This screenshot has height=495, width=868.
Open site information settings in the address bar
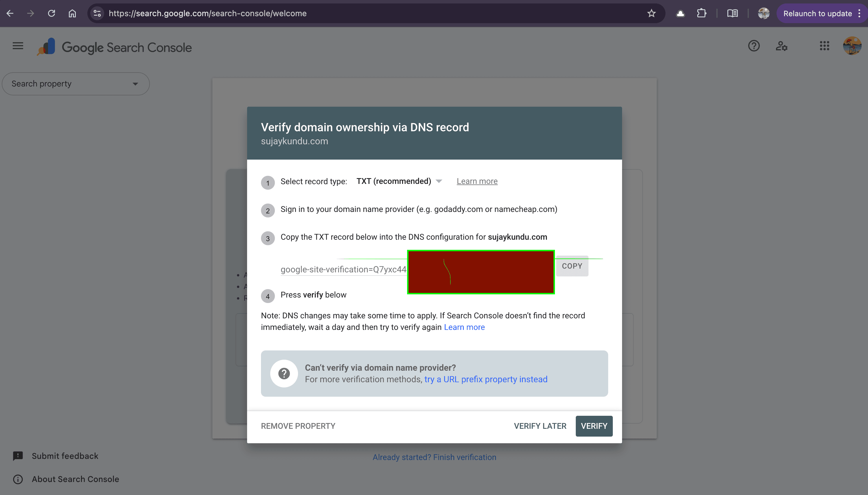point(97,13)
